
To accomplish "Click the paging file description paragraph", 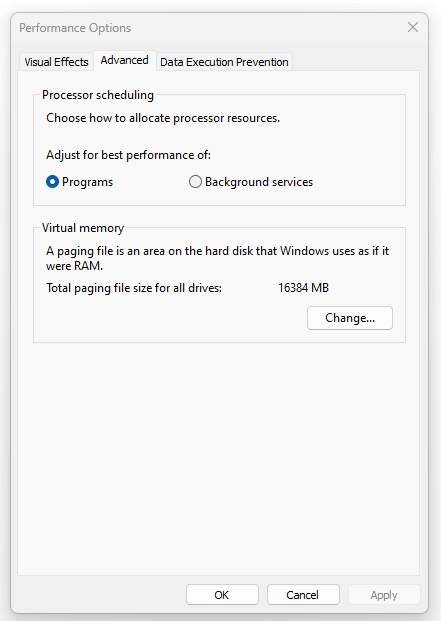I will 217,258.
